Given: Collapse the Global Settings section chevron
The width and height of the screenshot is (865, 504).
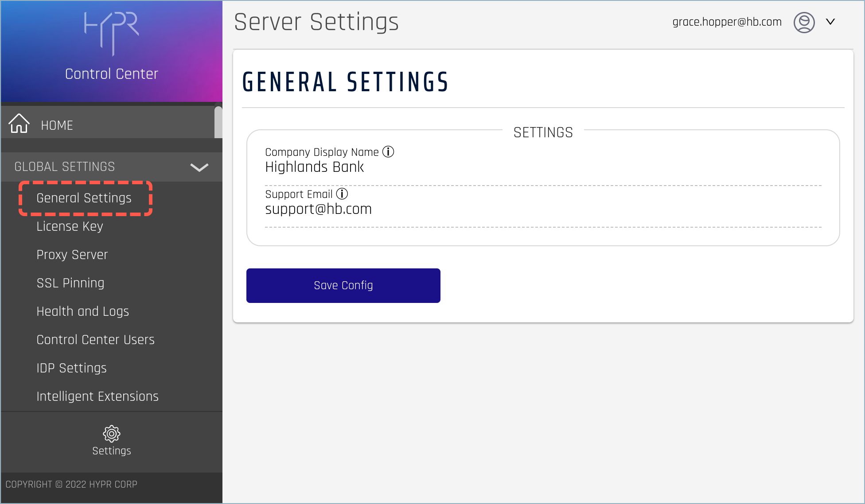Looking at the screenshot, I should click(x=199, y=167).
